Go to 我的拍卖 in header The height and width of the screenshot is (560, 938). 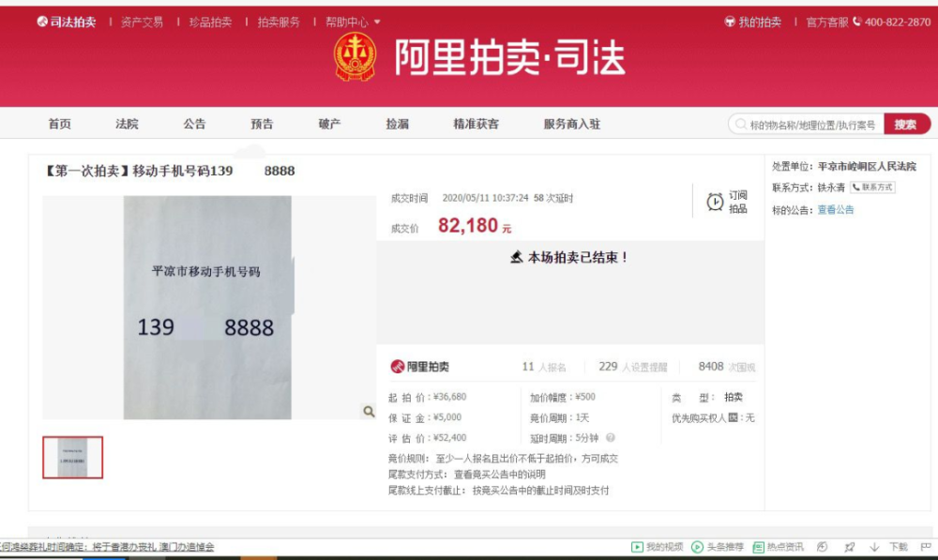point(752,23)
